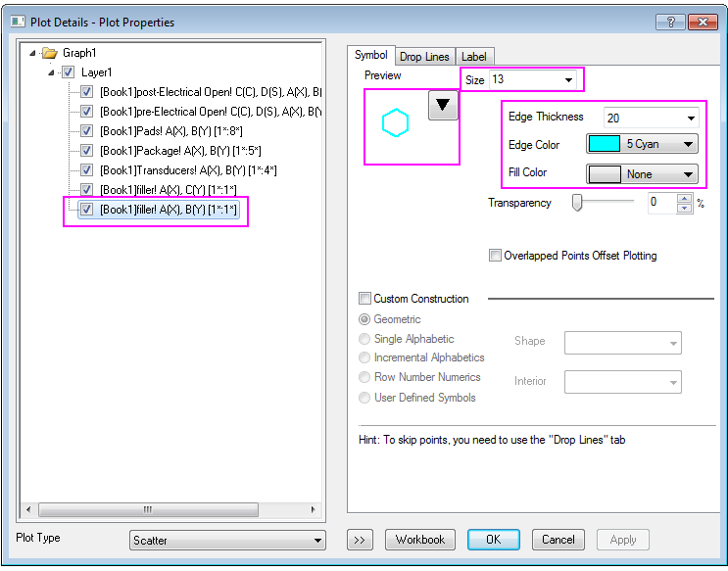Click the Transparency slider handle
Image resolution: width=728 pixels, height=571 pixels.
point(577,203)
